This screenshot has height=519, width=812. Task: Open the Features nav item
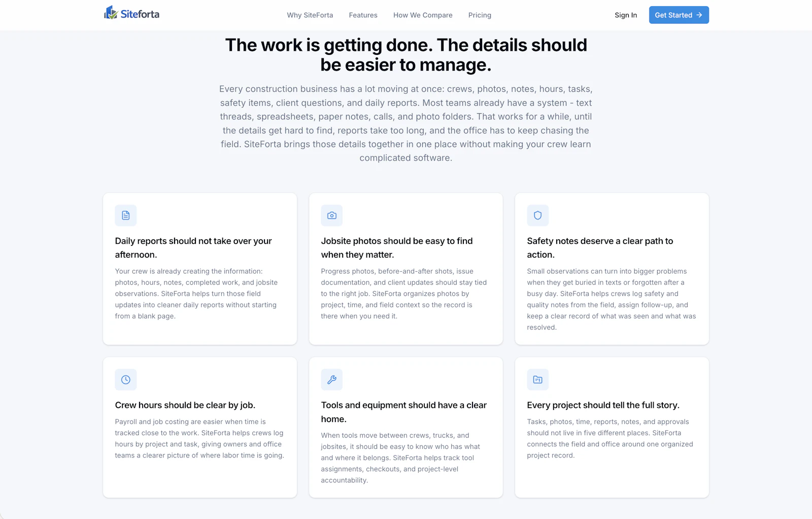tap(363, 15)
